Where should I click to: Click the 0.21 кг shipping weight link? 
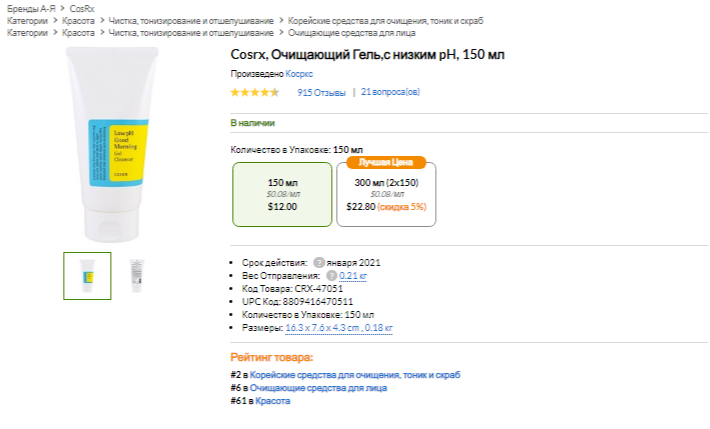[x=353, y=275]
